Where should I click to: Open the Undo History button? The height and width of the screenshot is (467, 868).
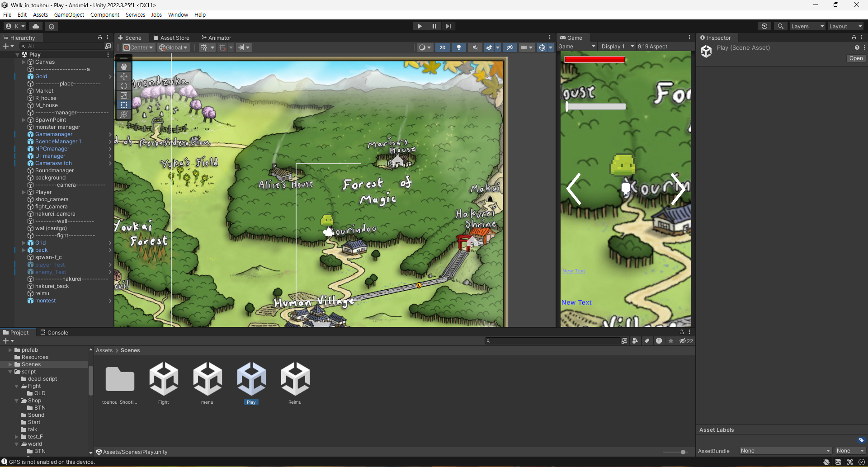click(764, 26)
